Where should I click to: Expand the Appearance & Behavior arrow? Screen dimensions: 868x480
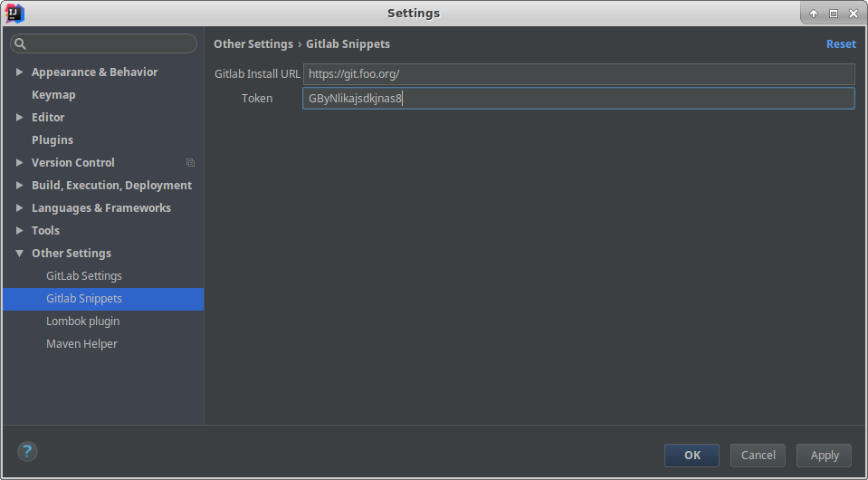19,72
